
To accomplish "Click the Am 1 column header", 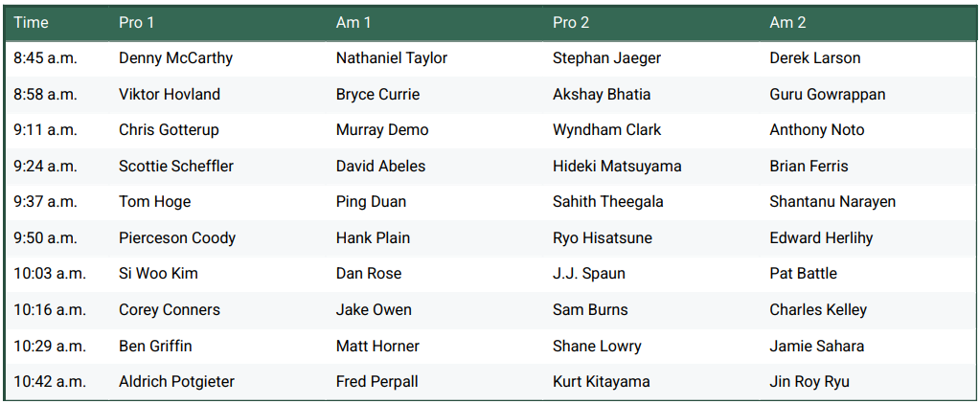I will 354,22.
